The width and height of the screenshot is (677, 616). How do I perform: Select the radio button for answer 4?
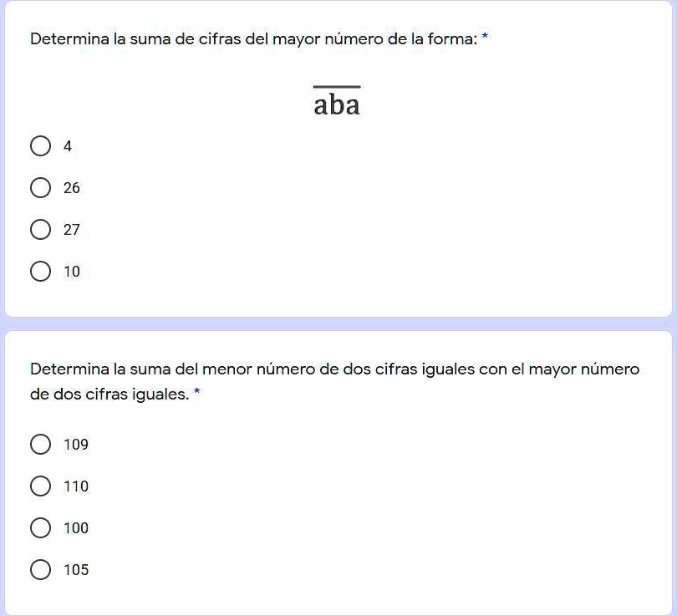[41, 145]
